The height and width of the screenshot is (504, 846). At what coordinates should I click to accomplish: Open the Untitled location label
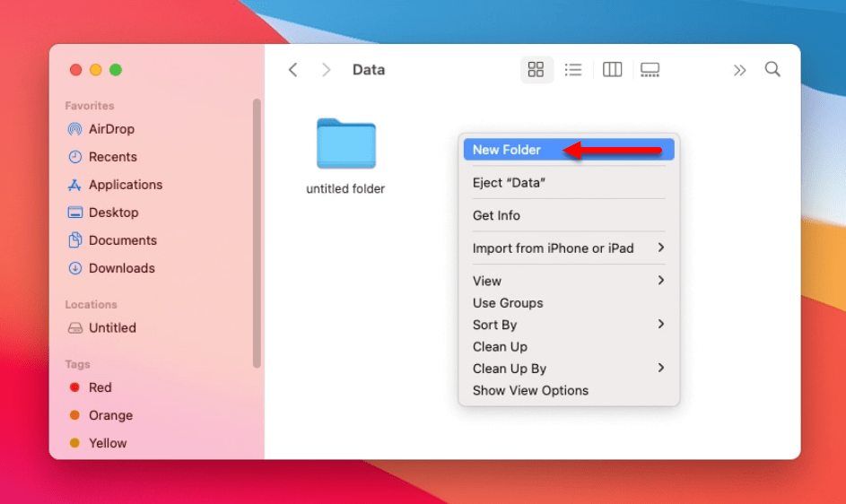click(x=112, y=327)
